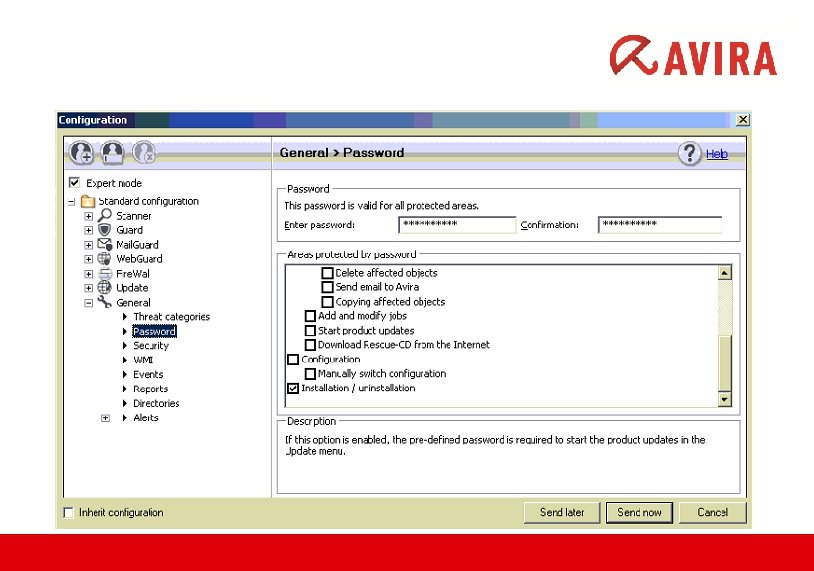The height and width of the screenshot is (571, 814).
Task: Select Threat categories in the tree
Action: coord(171,317)
